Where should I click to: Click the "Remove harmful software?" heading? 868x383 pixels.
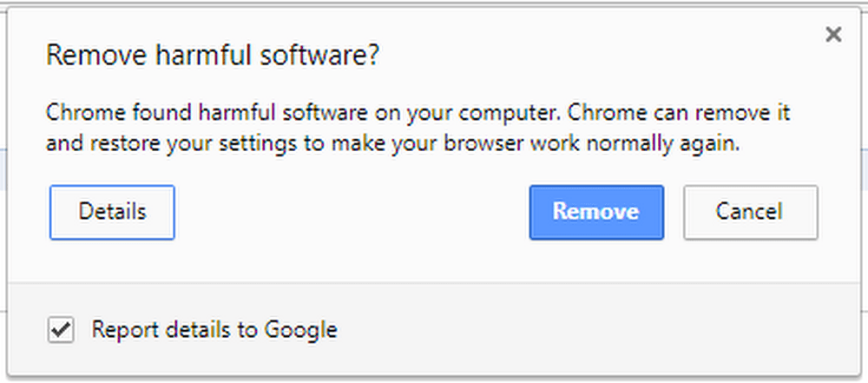point(213,56)
